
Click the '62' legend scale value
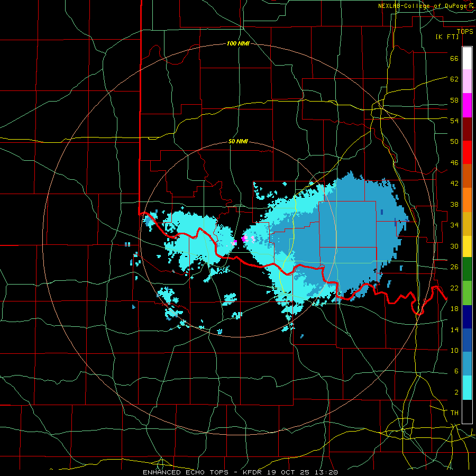pyautogui.click(x=454, y=79)
